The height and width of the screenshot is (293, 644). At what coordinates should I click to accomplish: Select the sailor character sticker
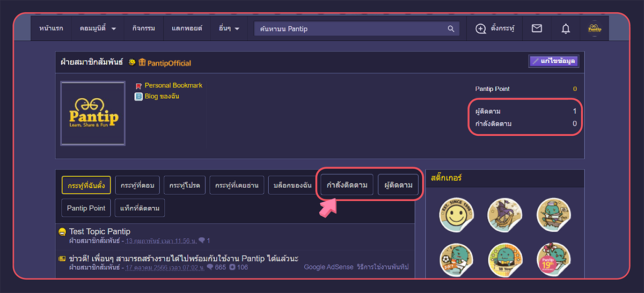click(554, 214)
